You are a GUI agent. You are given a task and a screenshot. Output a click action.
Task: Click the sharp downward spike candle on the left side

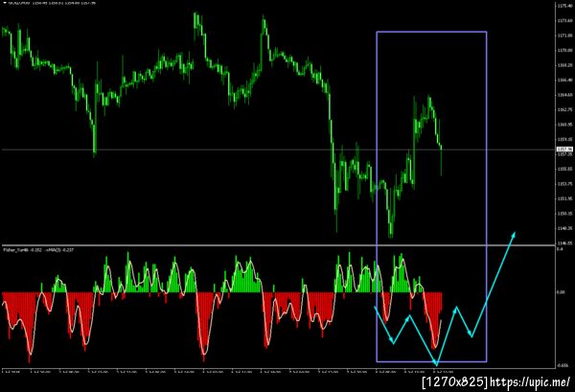pos(95,141)
